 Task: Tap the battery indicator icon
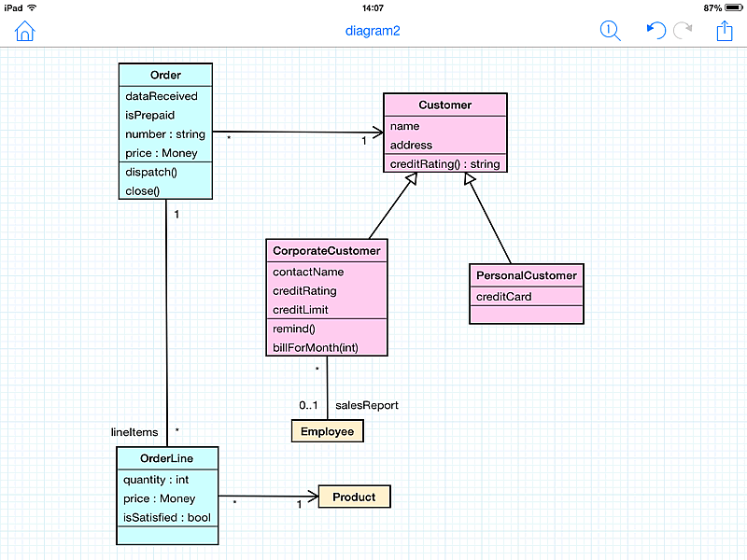coord(734,7)
